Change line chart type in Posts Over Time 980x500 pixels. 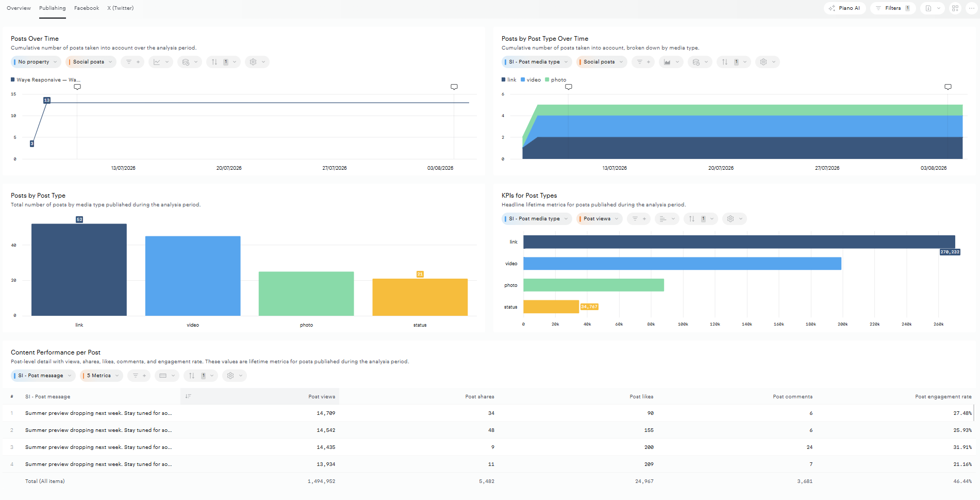161,62
